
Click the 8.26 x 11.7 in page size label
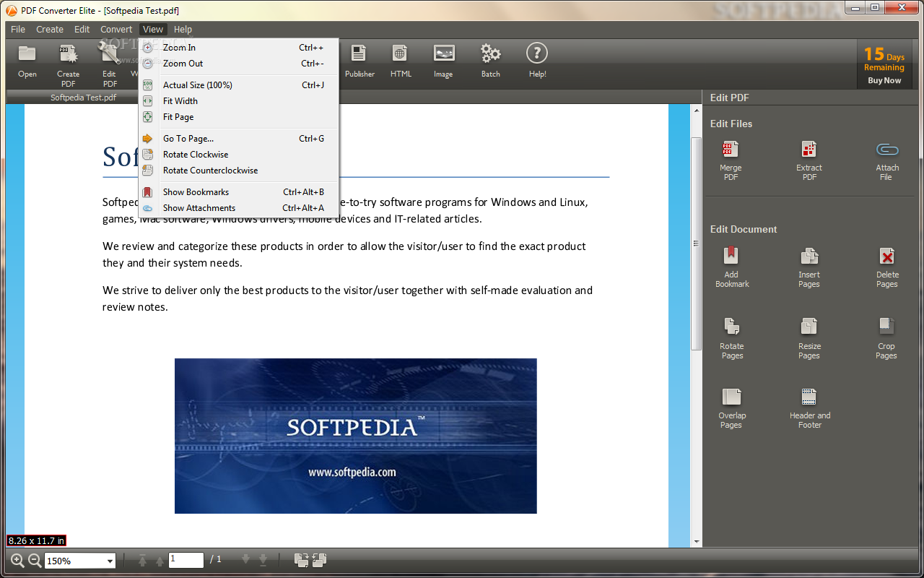[36, 540]
